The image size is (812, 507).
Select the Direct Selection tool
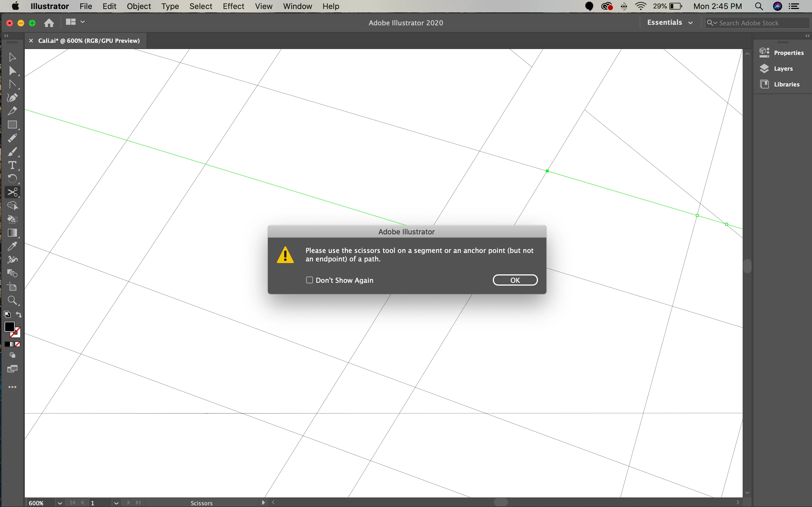[x=12, y=71]
